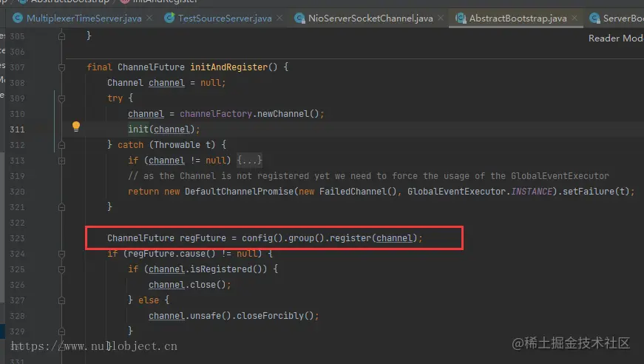Collapse the if block at line 324
The height and width of the screenshot is (364, 644).
61,254
